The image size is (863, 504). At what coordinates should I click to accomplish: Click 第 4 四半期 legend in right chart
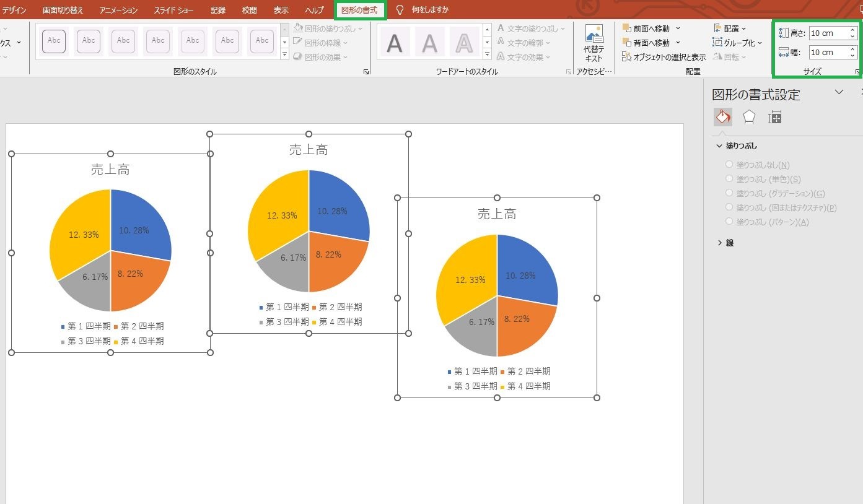525,386
